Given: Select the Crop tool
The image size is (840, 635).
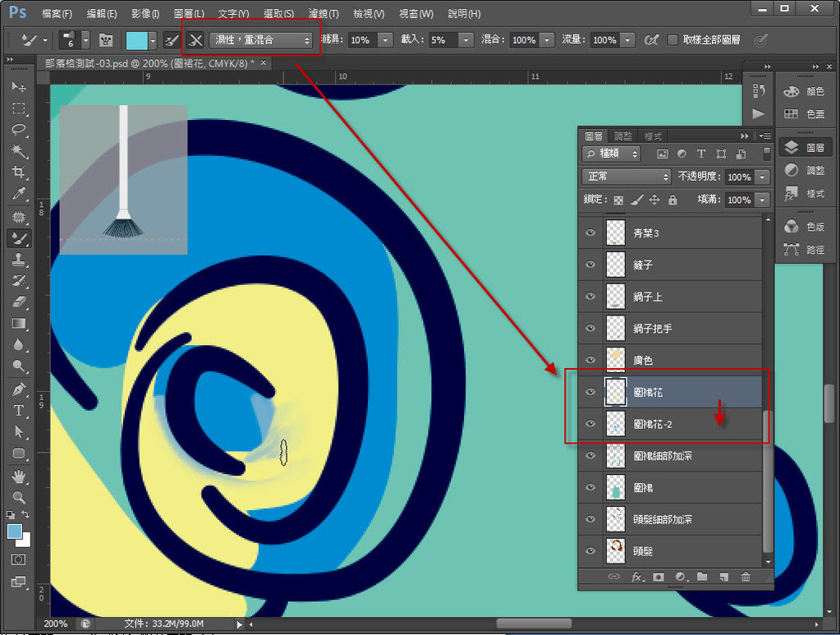Looking at the screenshot, I should pyautogui.click(x=18, y=173).
